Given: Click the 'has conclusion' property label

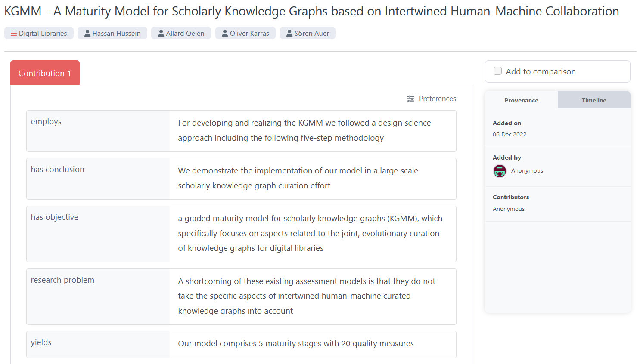Looking at the screenshot, I should [x=58, y=170].
